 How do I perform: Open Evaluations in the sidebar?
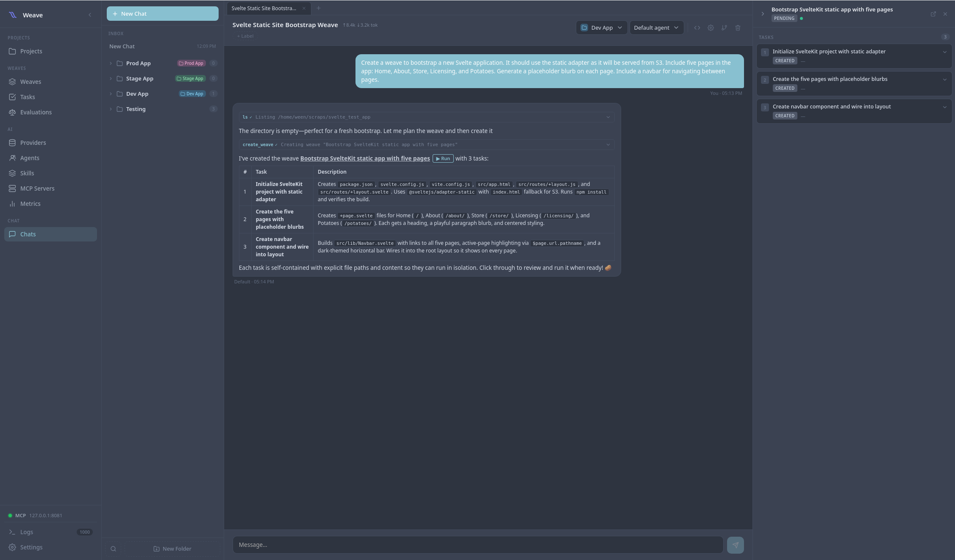50,112
